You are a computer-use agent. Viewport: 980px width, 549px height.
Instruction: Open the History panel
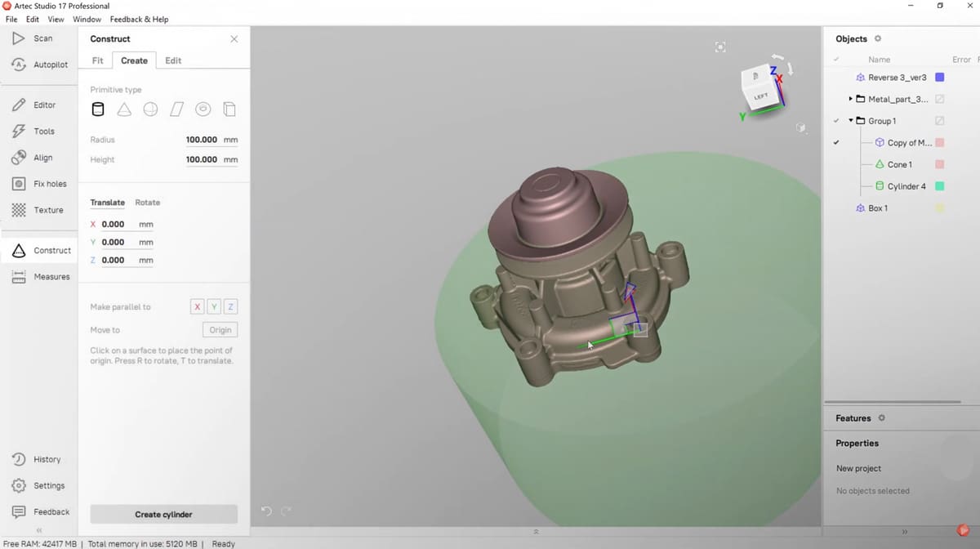[x=38, y=459]
